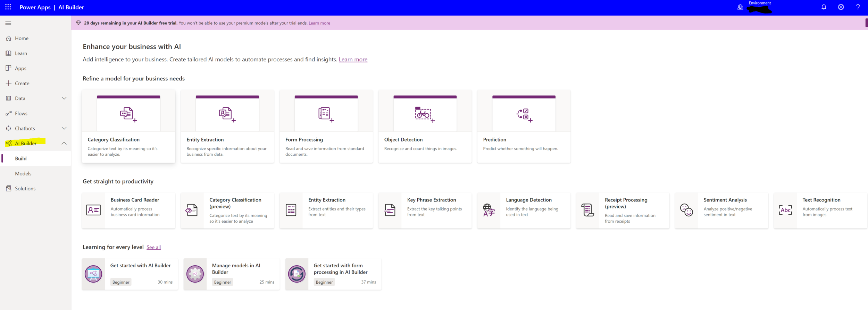
Task: Click Business Card Reader card title
Action: (x=135, y=200)
